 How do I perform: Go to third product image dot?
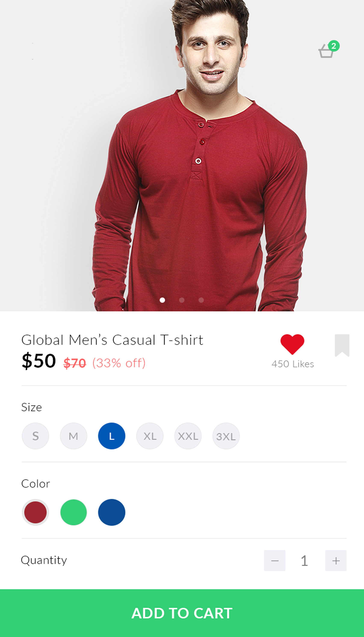pyautogui.click(x=201, y=300)
